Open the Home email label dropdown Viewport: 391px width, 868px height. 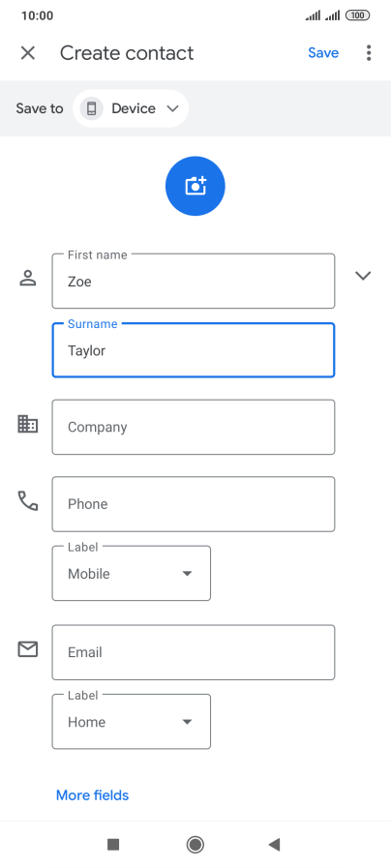pyautogui.click(x=132, y=722)
